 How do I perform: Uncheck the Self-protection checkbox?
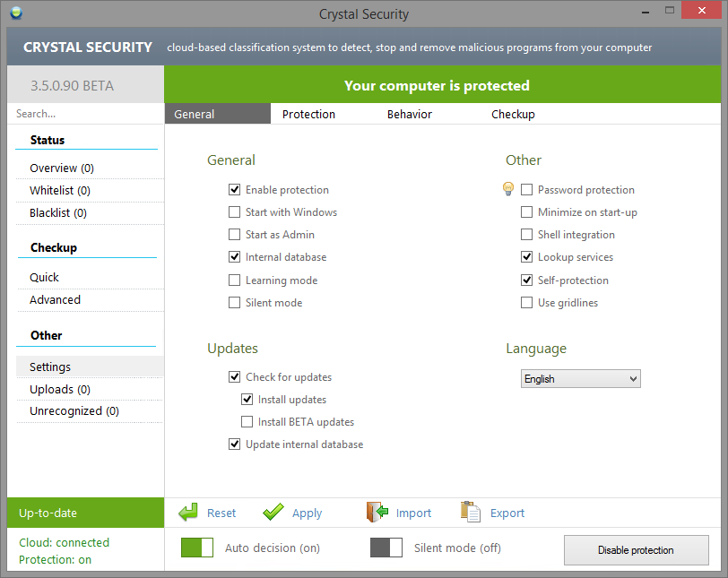point(527,280)
